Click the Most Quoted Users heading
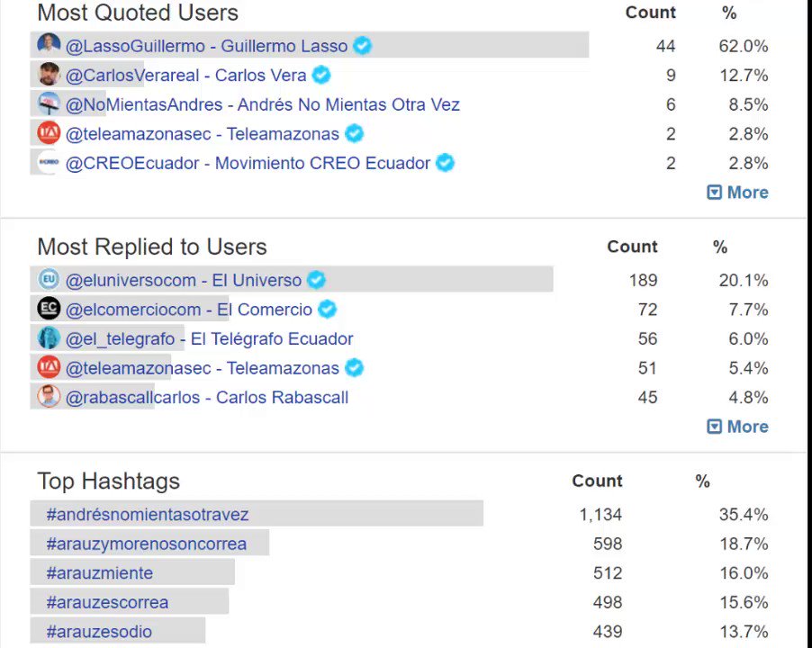Viewport: 812px width, 648px height. pyautogui.click(x=138, y=13)
